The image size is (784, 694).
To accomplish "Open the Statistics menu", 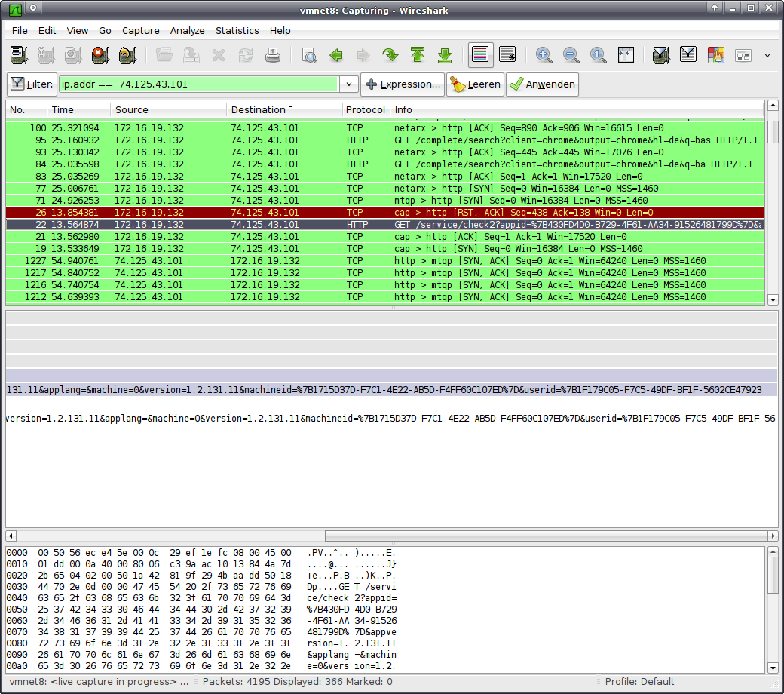I will 237,30.
